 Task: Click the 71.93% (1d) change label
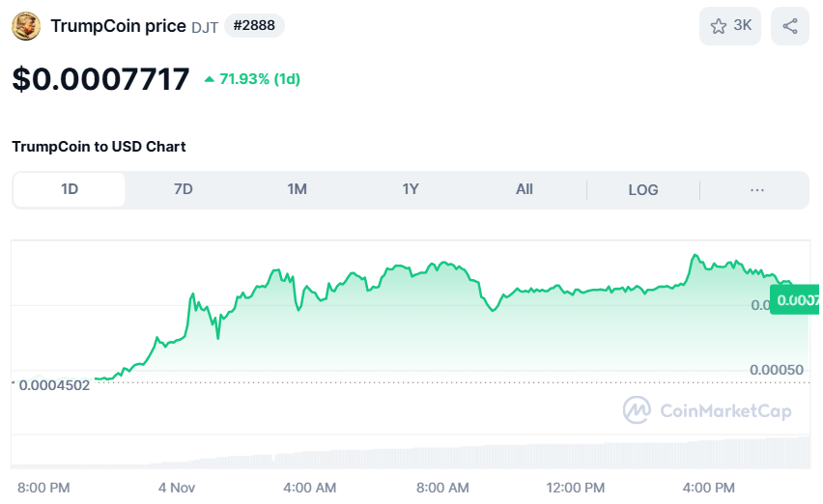coord(259,79)
